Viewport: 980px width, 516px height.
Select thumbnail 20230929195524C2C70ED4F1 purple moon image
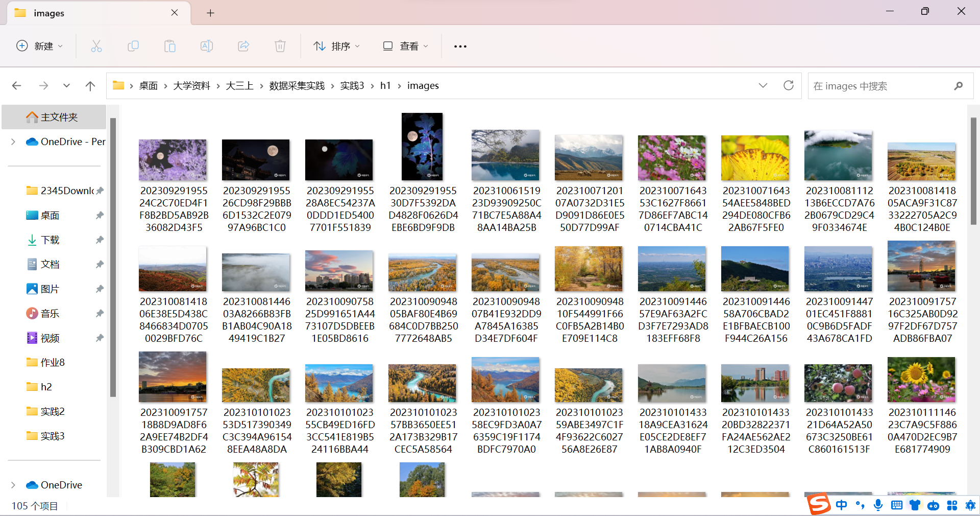click(173, 159)
